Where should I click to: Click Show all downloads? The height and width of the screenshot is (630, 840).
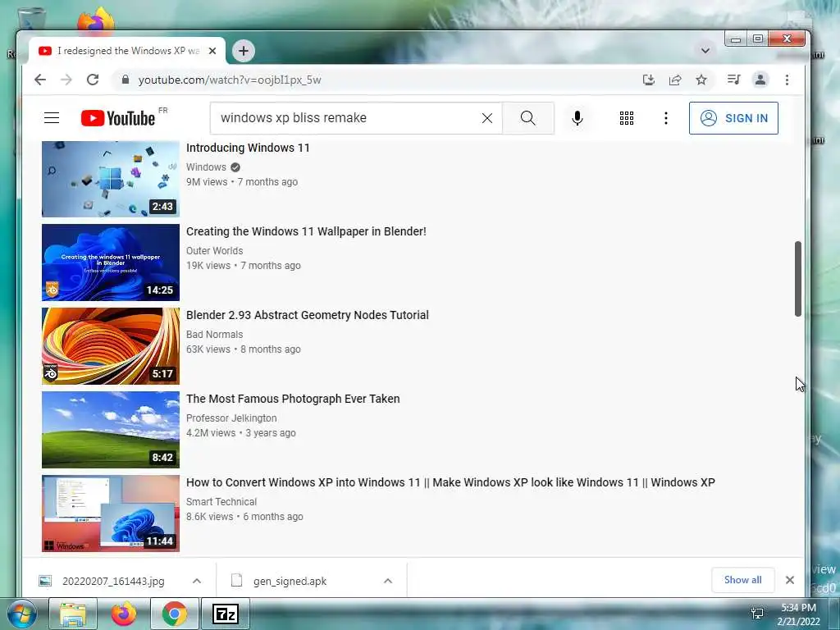click(x=742, y=580)
